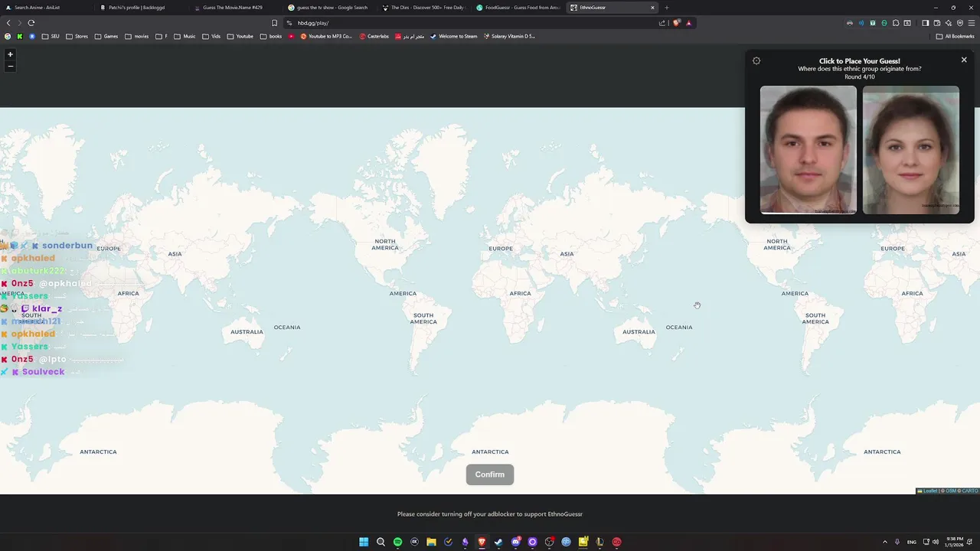Open the Vids bookmarks folder
980x551 pixels.
(211, 36)
